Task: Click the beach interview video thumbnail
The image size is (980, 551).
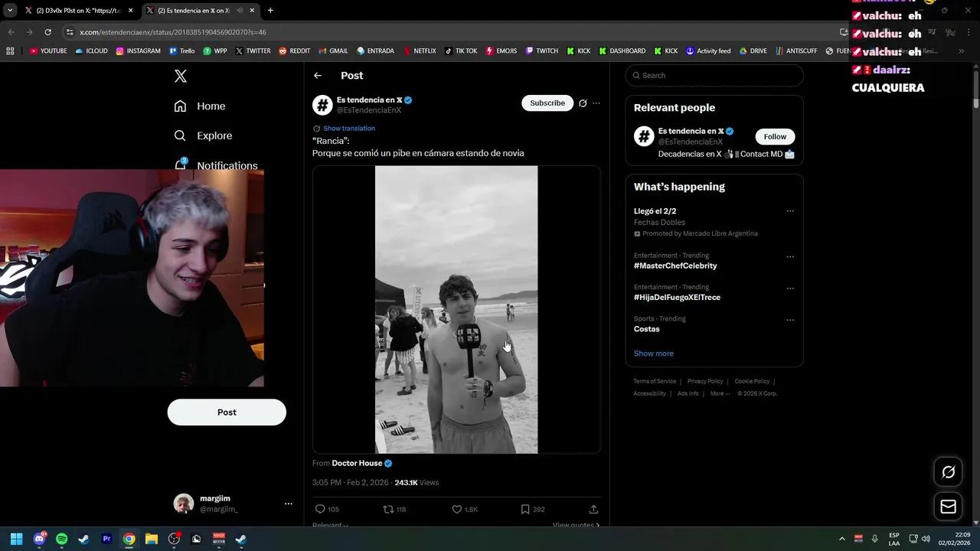Action: tap(456, 310)
